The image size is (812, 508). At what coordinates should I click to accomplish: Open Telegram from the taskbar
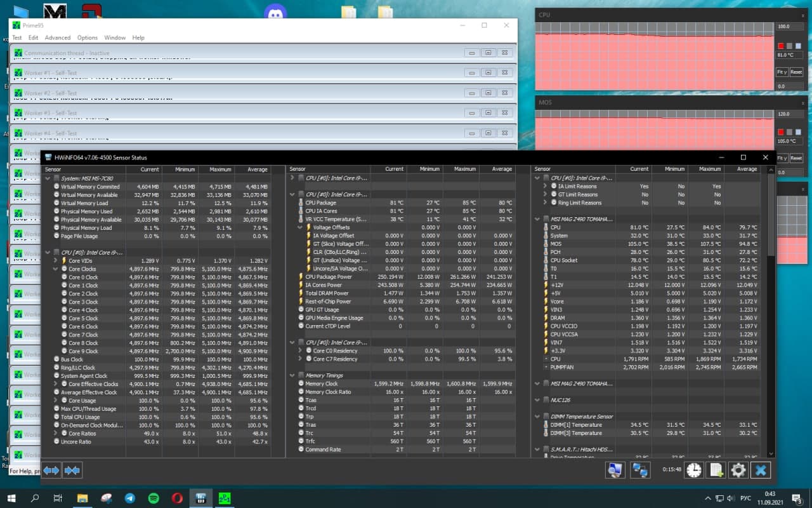coord(130,498)
